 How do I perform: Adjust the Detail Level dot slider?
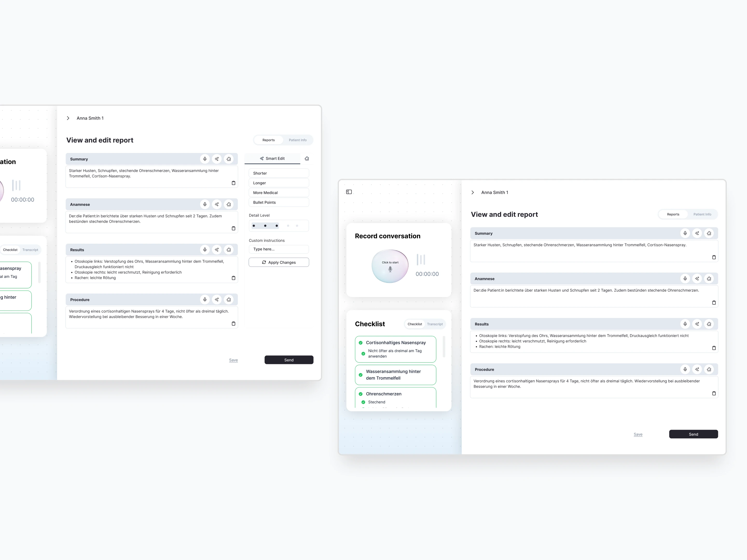point(279,226)
